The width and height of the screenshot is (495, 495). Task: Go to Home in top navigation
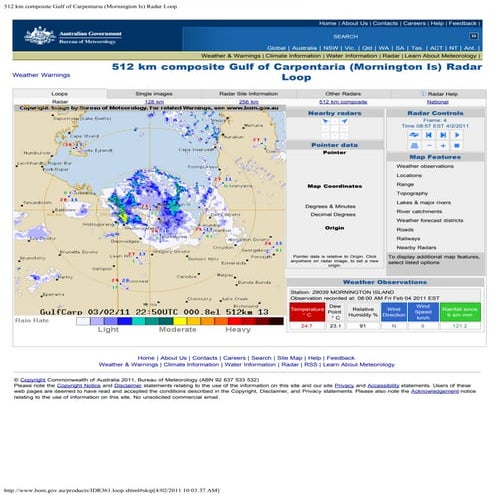tap(327, 23)
